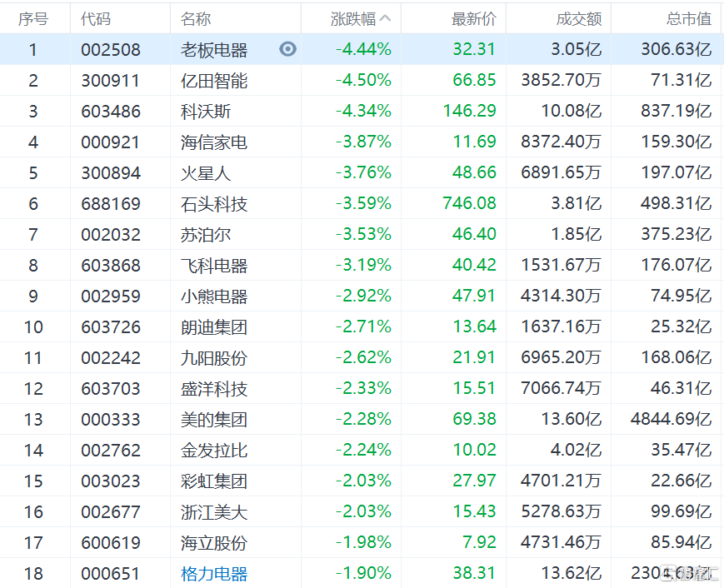The height and width of the screenshot is (588, 724).
Task: Select stock code 600619
Action: (111, 543)
